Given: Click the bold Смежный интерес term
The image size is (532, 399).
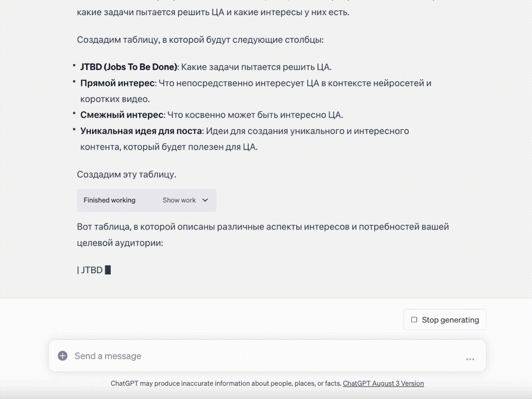Looking at the screenshot, I should [122, 115].
